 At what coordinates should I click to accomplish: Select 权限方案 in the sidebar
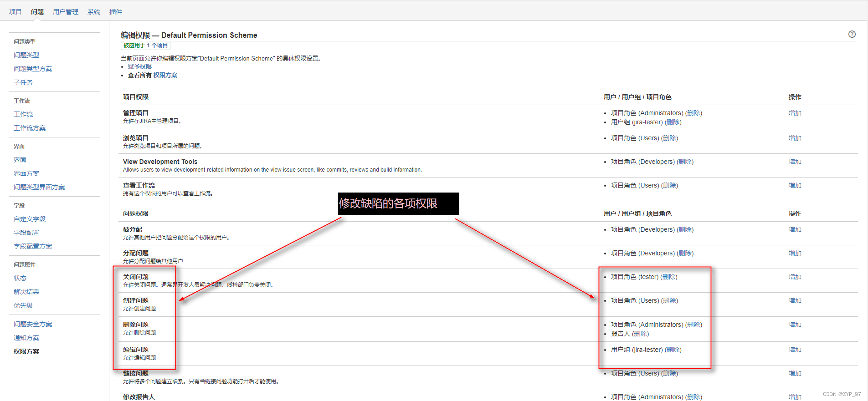pos(26,351)
